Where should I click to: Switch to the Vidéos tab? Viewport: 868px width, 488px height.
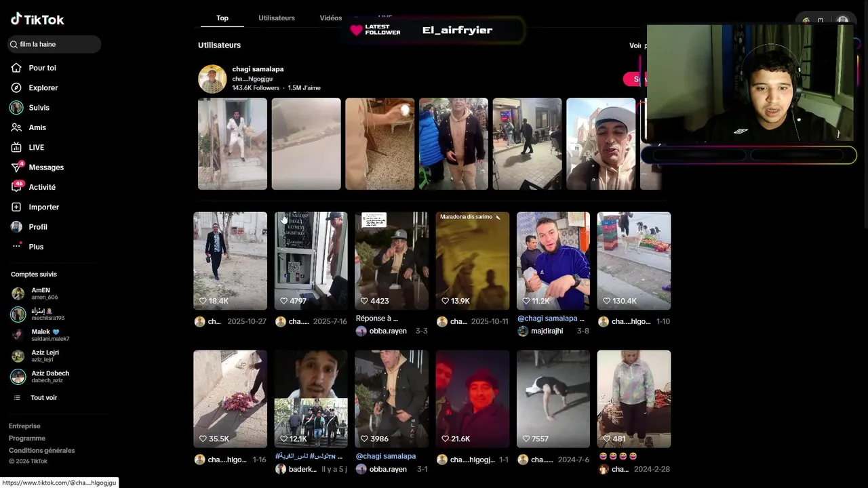tap(331, 18)
